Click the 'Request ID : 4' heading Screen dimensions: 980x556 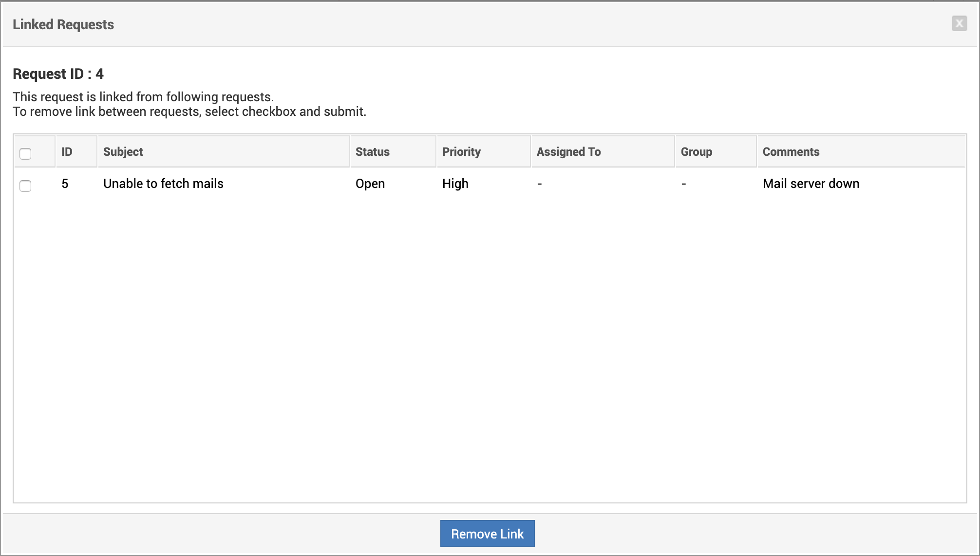[58, 74]
